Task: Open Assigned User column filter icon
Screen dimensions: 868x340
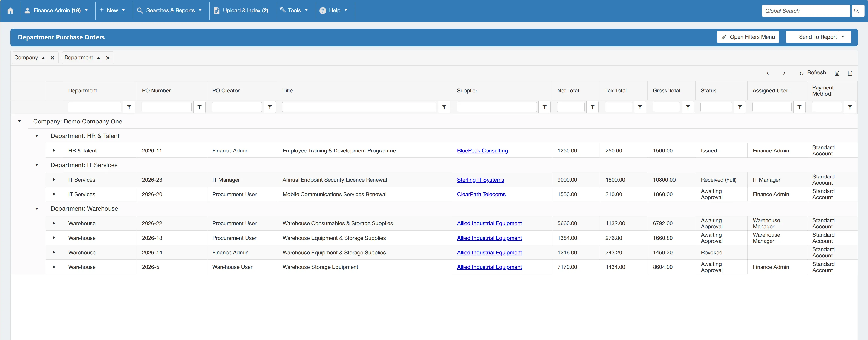Action: coord(799,107)
